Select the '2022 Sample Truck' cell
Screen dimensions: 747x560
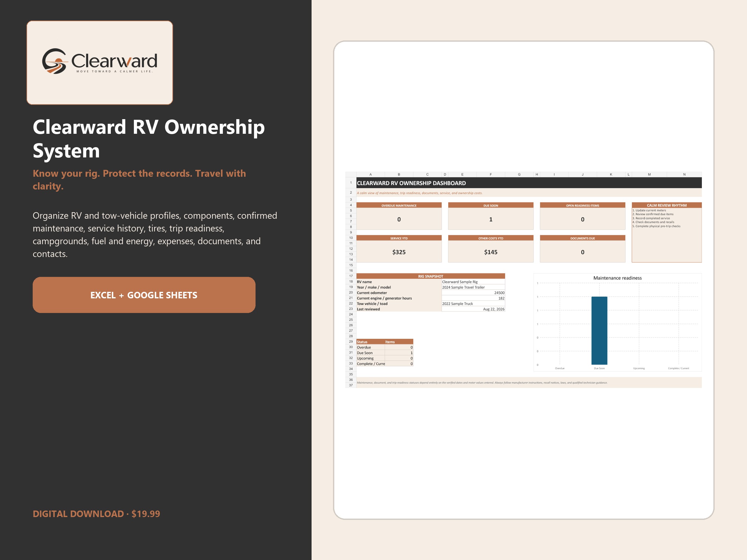pyautogui.click(x=473, y=303)
